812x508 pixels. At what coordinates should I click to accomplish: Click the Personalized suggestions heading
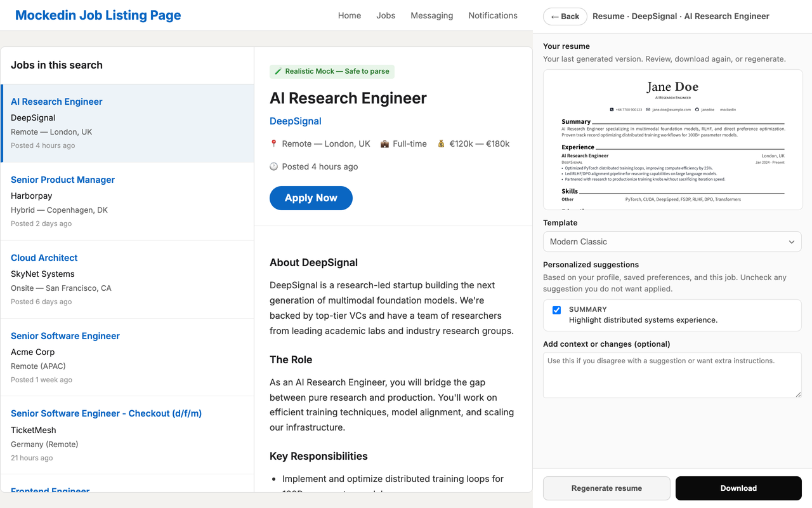(591, 265)
